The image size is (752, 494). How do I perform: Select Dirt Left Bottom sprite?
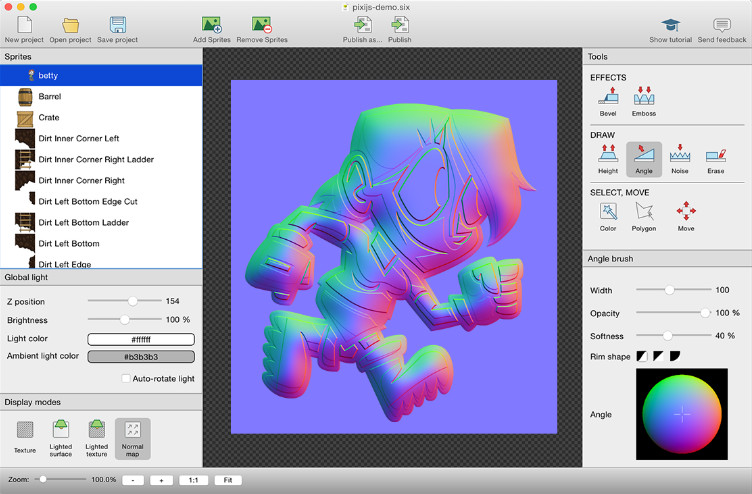click(101, 244)
